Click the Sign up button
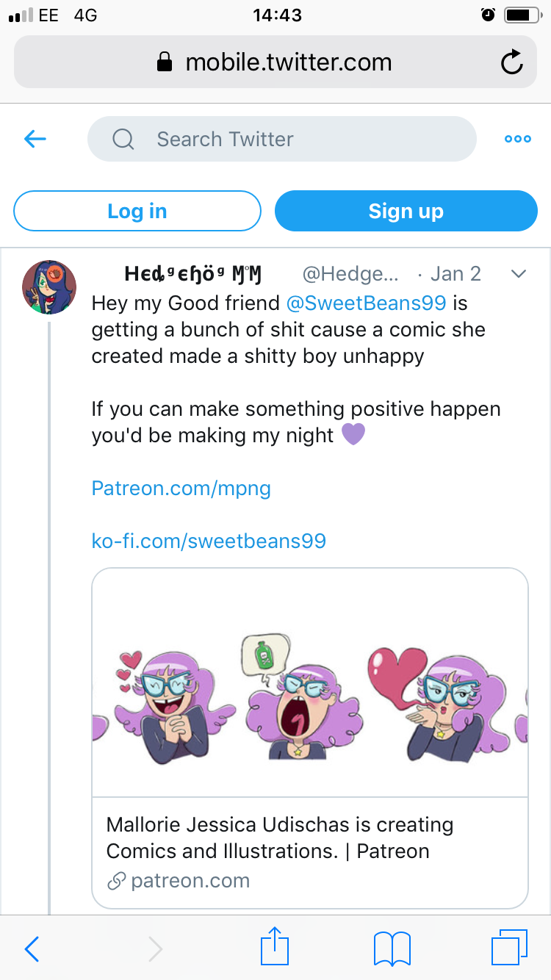 (406, 212)
